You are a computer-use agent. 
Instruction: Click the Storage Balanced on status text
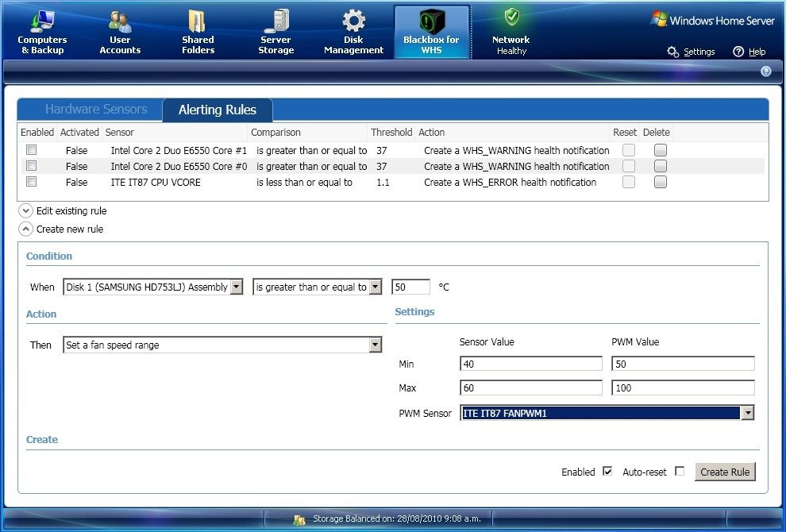click(x=396, y=519)
